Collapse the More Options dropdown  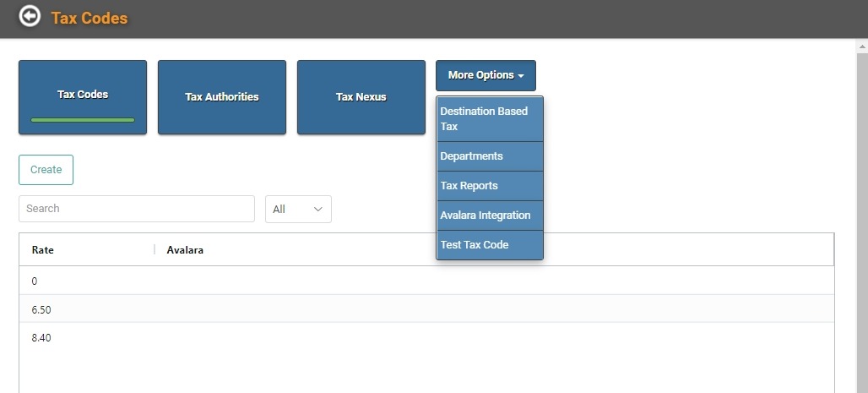coord(486,75)
